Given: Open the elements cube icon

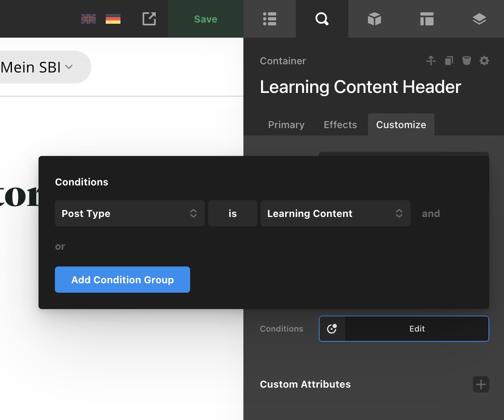Looking at the screenshot, I should (x=374, y=19).
